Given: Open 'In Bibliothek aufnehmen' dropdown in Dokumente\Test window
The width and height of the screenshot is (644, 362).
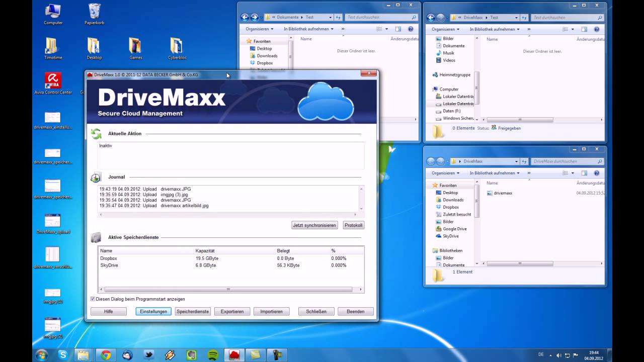Looking at the screenshot, I should [308, 29].
